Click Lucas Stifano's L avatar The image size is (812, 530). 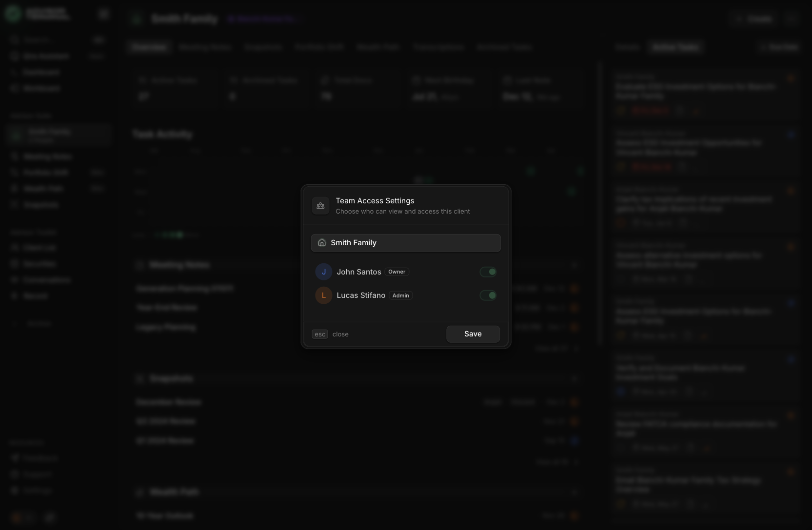(x=324, y=295)
